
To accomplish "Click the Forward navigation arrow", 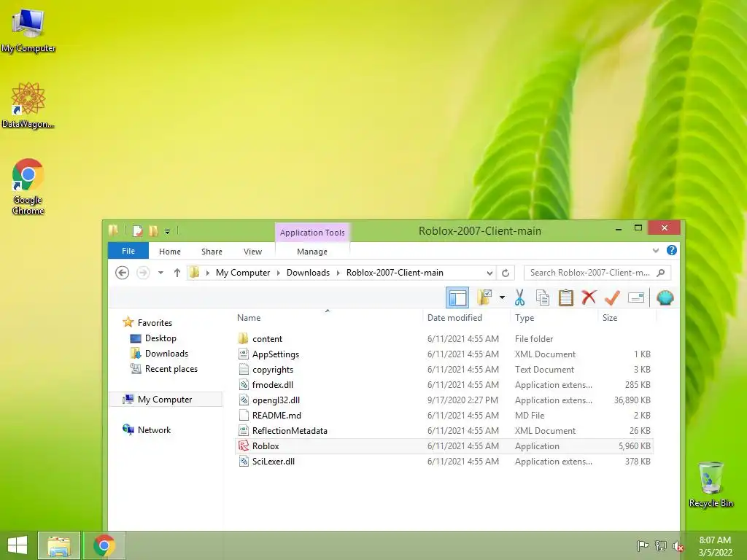I will pyautogui.click(x=143, y=273).
